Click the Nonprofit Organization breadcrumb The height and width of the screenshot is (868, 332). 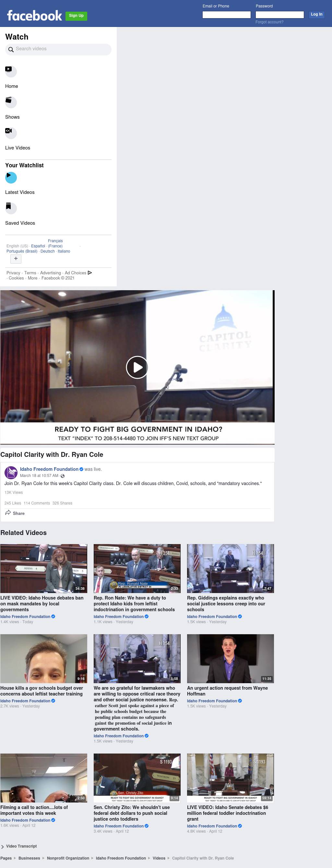pyautogui.click(x=68, y=858)
